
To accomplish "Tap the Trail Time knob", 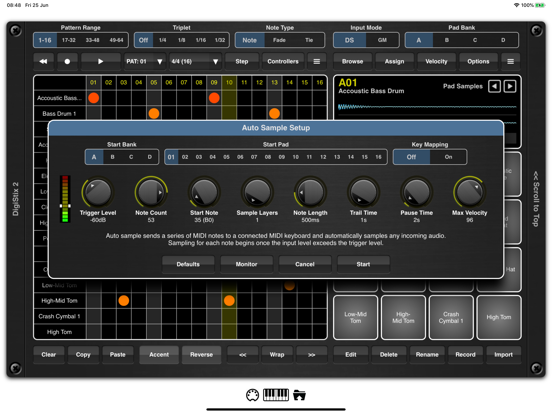I will pyautogui.click(x=363, y=192).
